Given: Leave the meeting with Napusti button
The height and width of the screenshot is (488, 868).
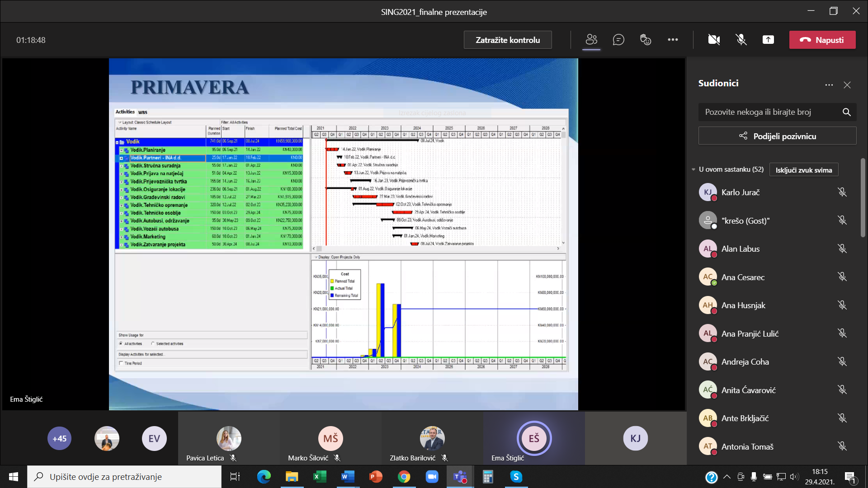Looking at the screenshot, I should (x=822, y=40).
